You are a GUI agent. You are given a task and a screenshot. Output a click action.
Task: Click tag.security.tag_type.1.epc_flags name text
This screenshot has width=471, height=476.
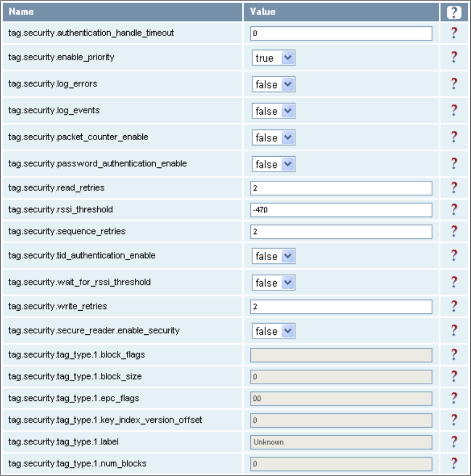[74, 398]
